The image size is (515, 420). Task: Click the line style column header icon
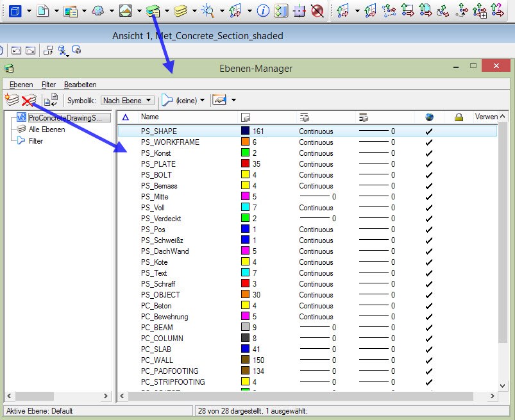[x=305, y=117]
